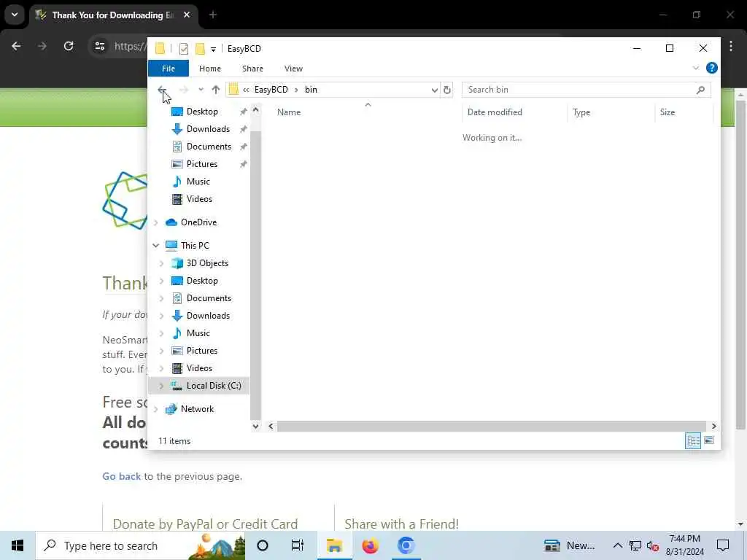
Task: Expand the Network tree node
Action: pyautogui.click(x=156, y=409)
